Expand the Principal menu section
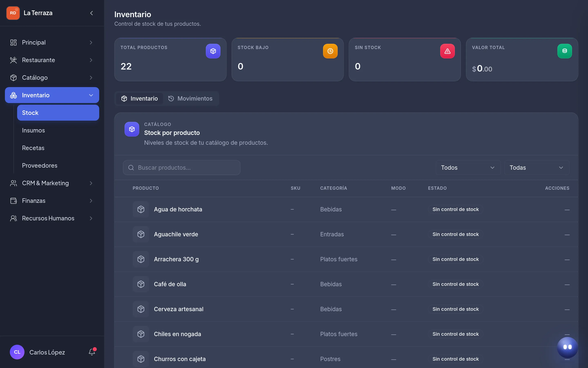The width and height of the screenshot is (588, 368). point(52,42)
